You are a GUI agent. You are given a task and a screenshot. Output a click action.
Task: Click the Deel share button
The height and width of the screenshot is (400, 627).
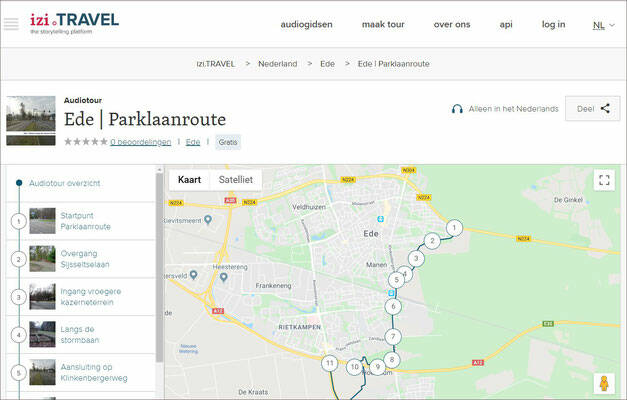click(x=593, y=108)
